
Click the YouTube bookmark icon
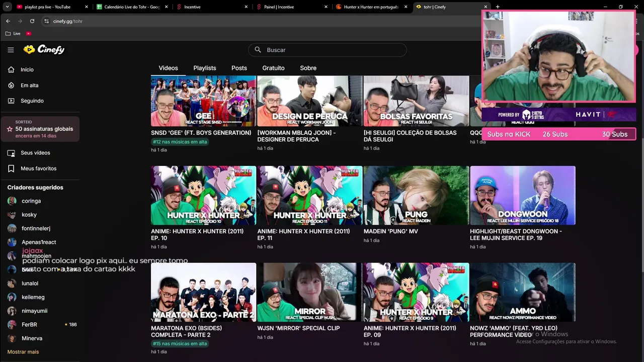[29, 33]
